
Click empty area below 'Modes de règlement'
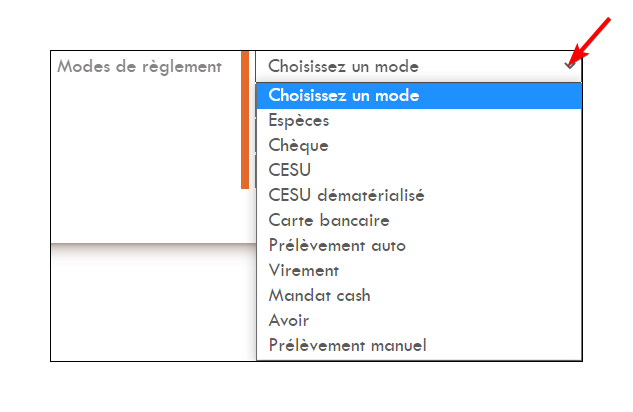click(145, 159)
